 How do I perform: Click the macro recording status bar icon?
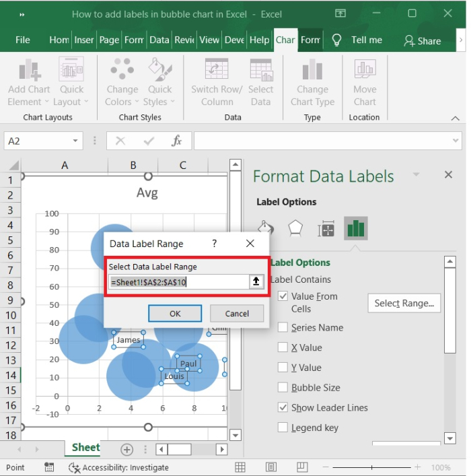pyautogui.click(x=49, y=467)
